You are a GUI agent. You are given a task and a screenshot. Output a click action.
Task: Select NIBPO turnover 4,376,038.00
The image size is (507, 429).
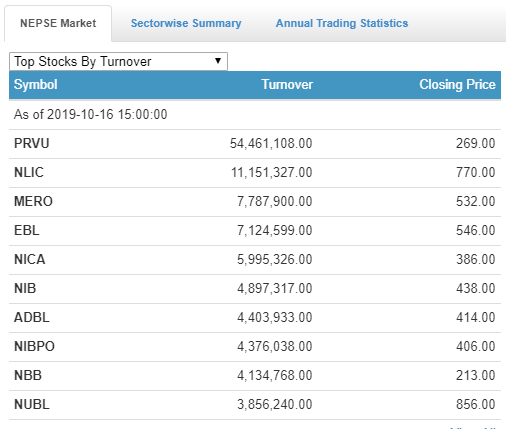coord(275,346)
